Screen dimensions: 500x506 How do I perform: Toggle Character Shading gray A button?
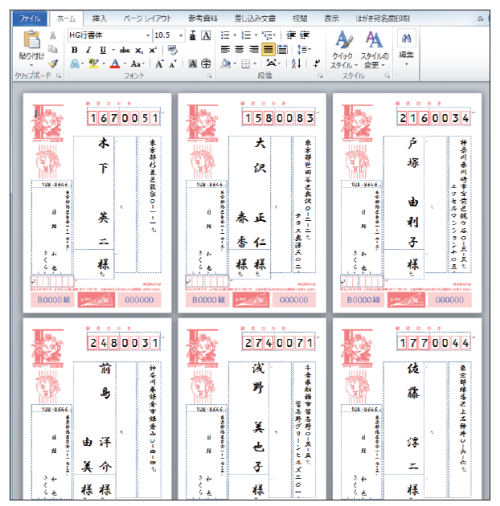tap(193, 63)
